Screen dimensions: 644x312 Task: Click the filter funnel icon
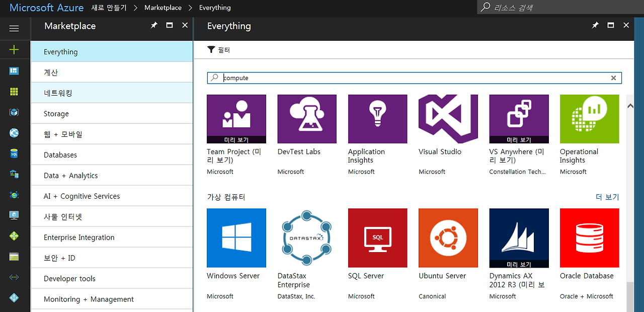tap(211, 49)
